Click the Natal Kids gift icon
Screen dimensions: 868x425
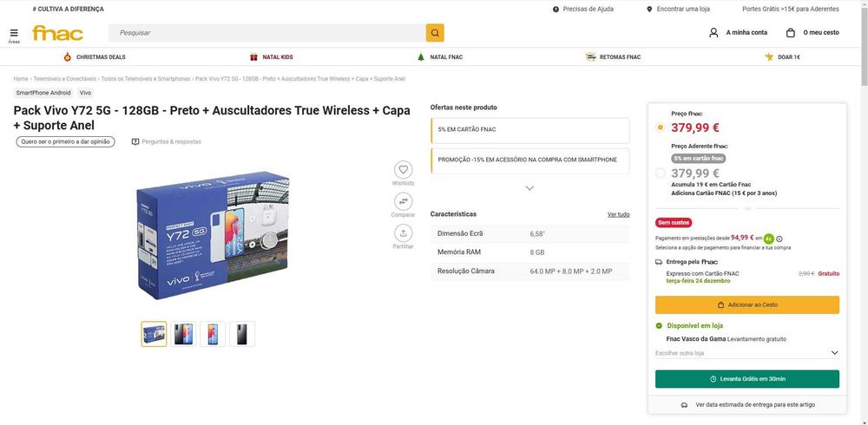coord(253,56)
